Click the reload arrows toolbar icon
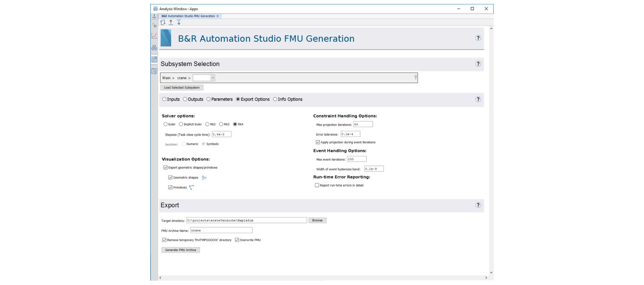The height and width of the screenshot is (285, 644). coord(163,22)
